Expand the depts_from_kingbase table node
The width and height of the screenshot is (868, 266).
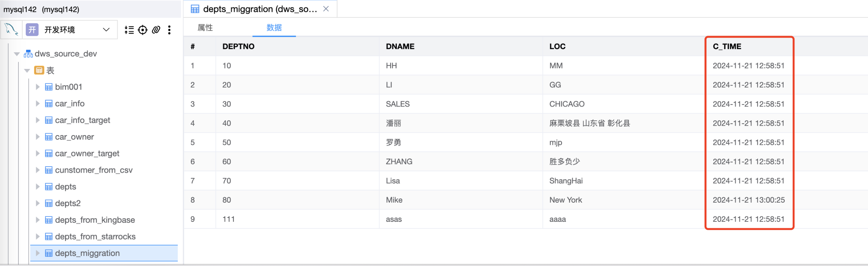coord(38,220)
